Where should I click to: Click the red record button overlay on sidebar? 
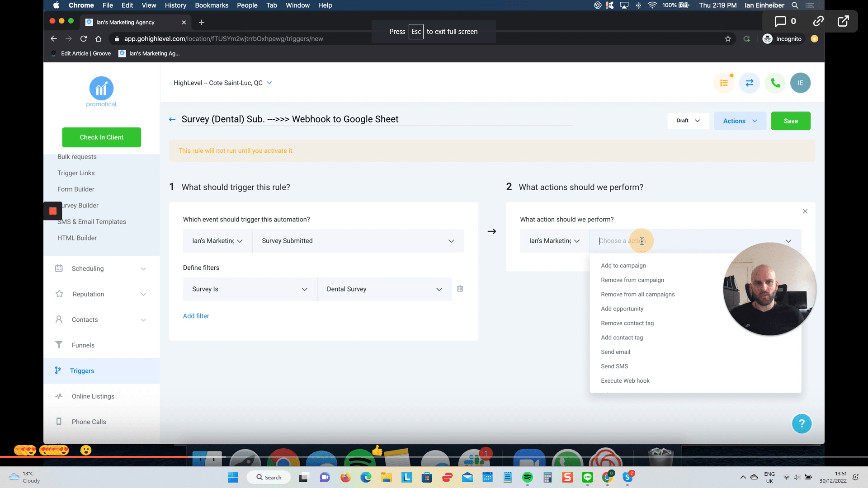(52, 211)
